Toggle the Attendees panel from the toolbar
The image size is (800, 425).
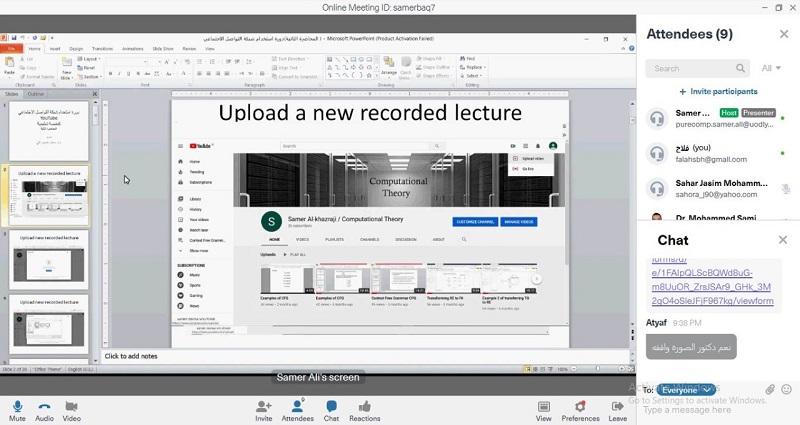pos(297,411)
